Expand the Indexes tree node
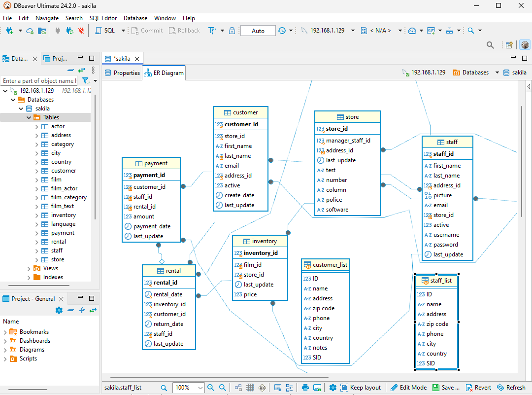The height and width of the screenshot is (395, 532). [29, 277]
